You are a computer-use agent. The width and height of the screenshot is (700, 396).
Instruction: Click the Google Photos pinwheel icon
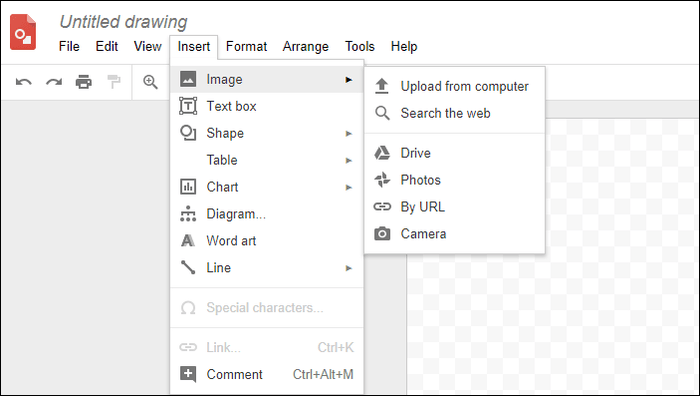click(x=382, y=180)
